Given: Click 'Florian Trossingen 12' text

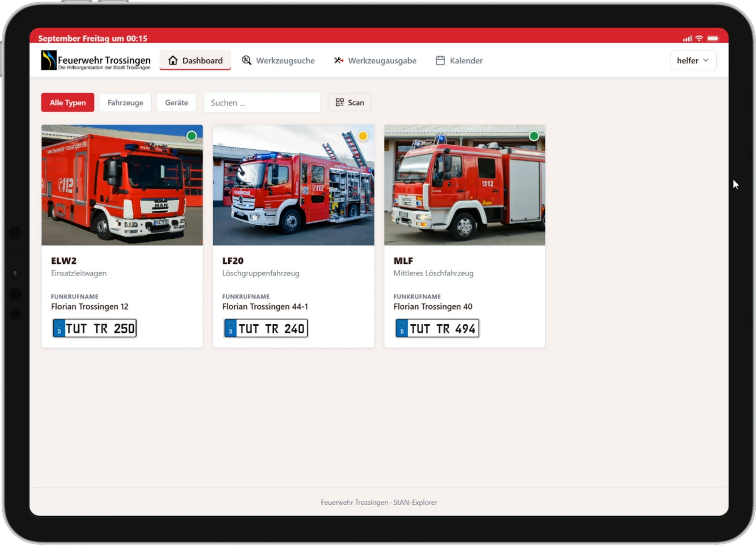Looking at the screenshot, I should pos(90,307).
